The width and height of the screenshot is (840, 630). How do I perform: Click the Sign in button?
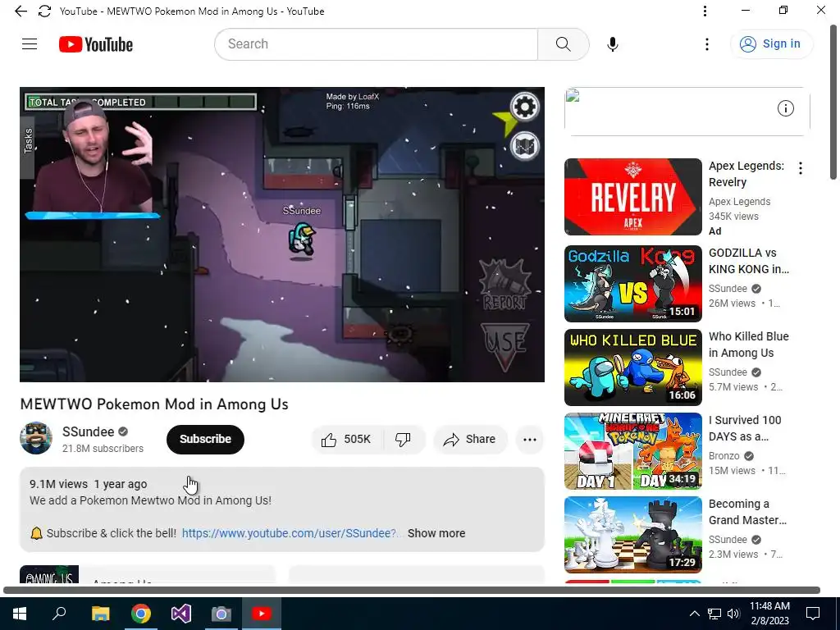tap(771, 44)
